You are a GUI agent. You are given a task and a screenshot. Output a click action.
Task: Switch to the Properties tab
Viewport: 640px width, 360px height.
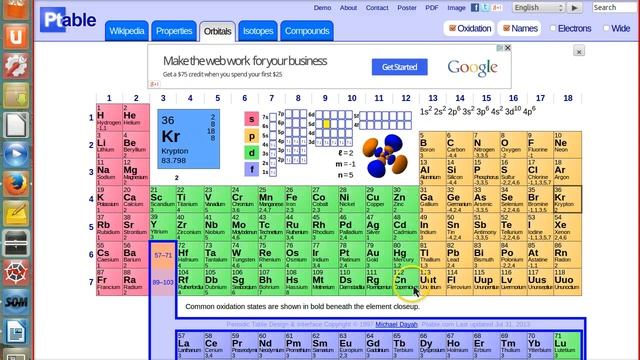click(174, 31)
